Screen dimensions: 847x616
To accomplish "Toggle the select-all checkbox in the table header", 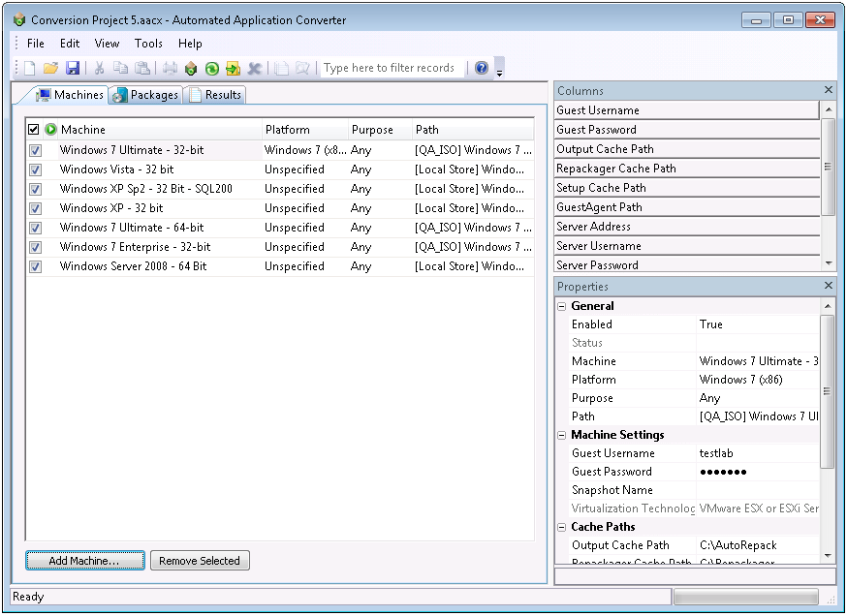I will pos(34,129).
